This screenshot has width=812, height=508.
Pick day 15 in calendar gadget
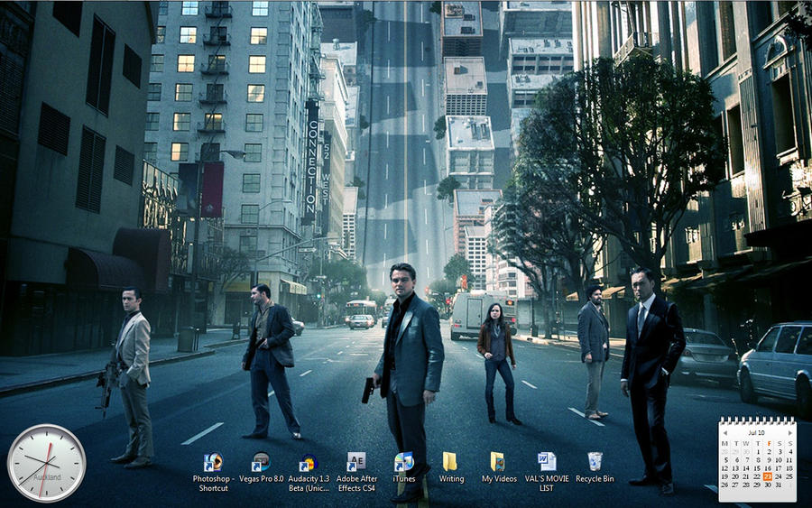(758, 468)
